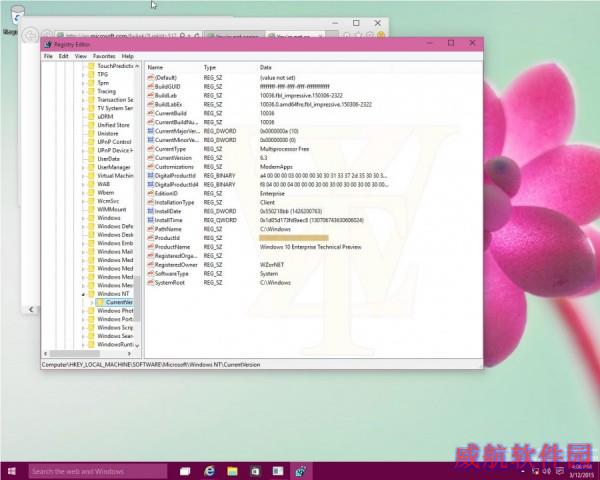The height and width of the screenshot is (480, 600).
Task: Open the Edit menu in Registry Editor
Action: [x=63, y=56]
